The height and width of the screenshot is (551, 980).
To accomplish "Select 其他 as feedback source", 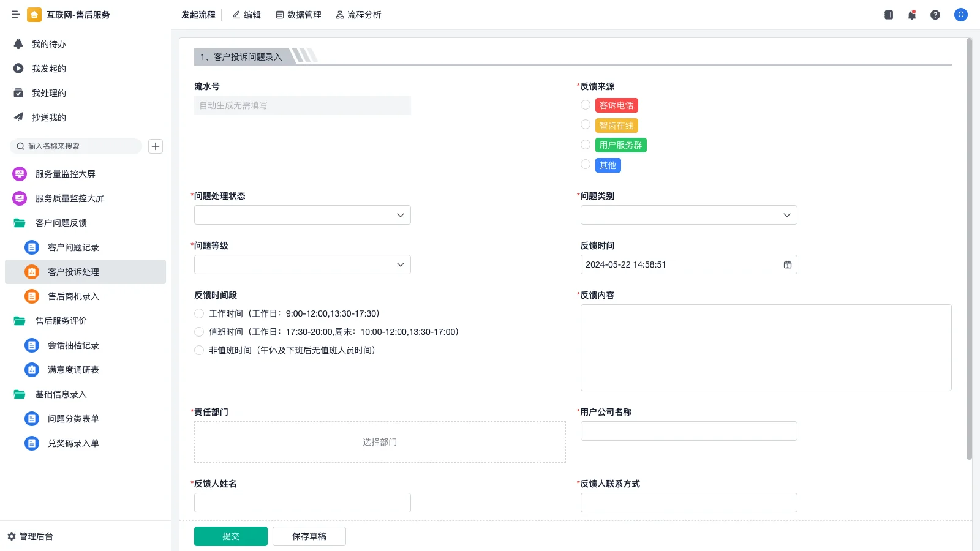I will click(x=586, y=164).
